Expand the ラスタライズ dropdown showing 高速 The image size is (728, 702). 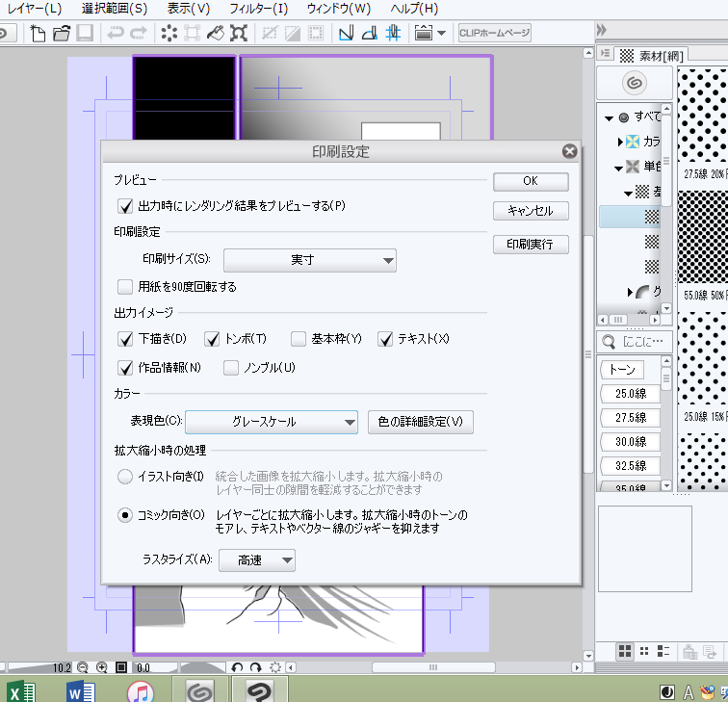(257, 560)
